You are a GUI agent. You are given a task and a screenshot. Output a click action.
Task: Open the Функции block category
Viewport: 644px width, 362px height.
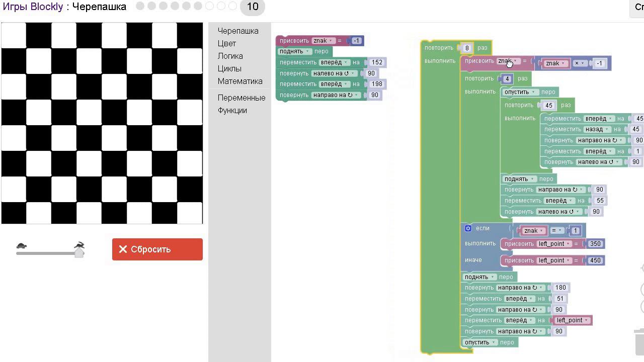[232, 110]
